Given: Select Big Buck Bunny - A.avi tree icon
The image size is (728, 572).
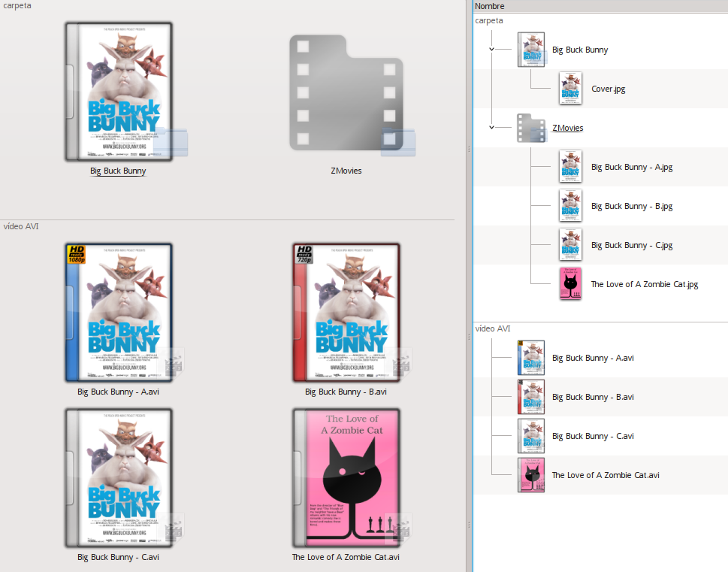Looking at the screenshot, I should point(531,358).
